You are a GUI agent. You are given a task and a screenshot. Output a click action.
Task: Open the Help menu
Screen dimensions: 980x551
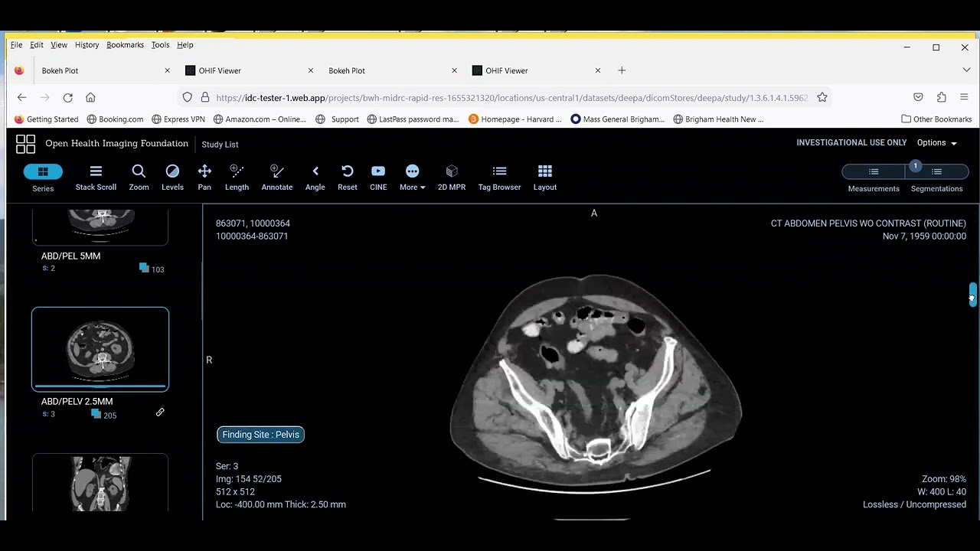[185, 45]
